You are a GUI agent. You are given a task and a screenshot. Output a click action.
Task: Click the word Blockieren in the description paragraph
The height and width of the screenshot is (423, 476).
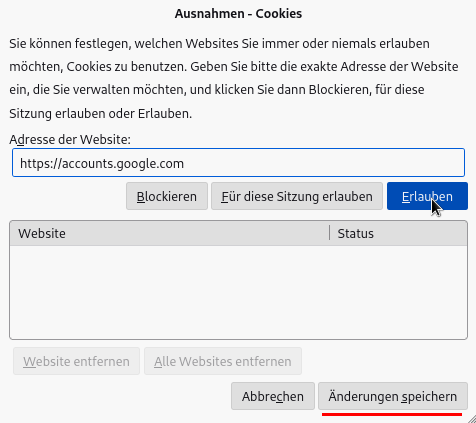coord(339,90)
